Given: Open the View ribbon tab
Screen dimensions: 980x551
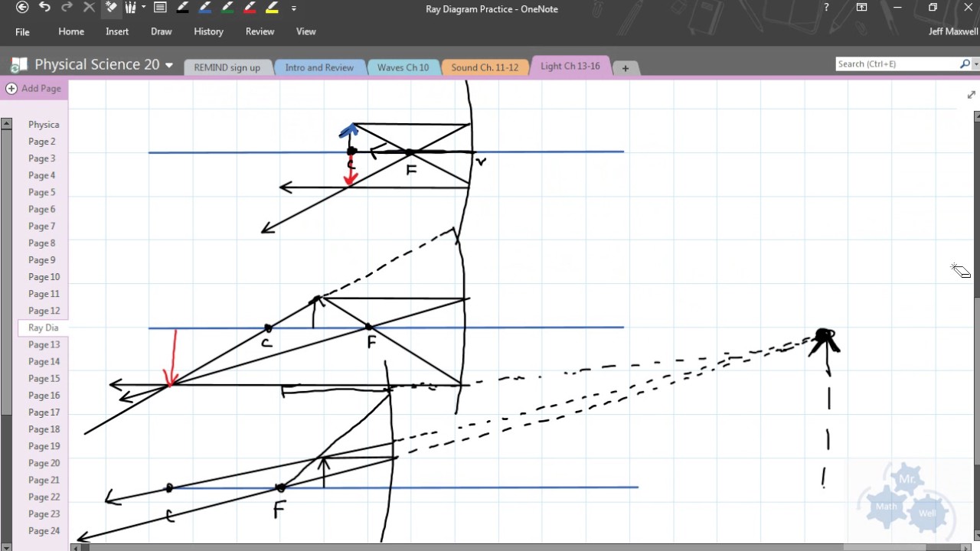Looking at the screenshot, I should point(306,31).
